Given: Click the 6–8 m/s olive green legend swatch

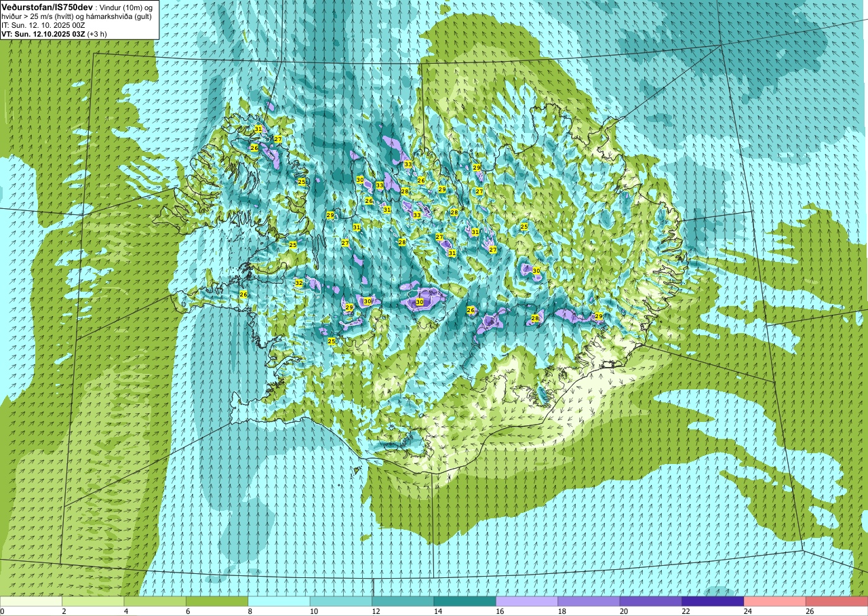Looking at the screenshot, I should click(217, 601).
